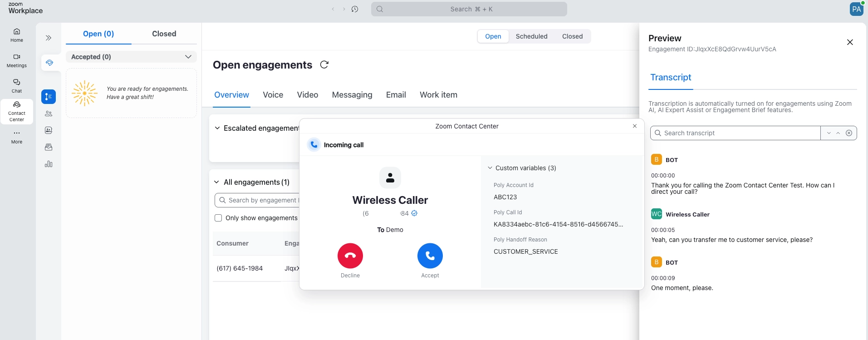Open the contacts address book icon

coord(49,130)
